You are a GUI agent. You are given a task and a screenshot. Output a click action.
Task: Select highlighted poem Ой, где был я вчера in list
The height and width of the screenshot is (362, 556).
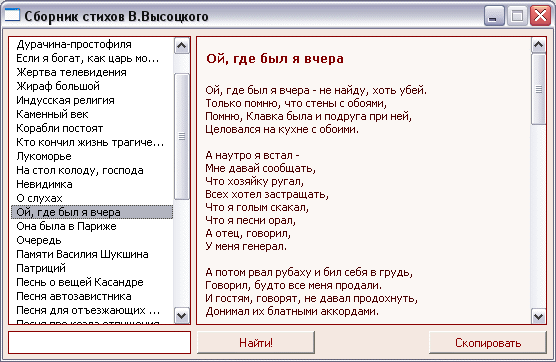[x=92, y=212]
